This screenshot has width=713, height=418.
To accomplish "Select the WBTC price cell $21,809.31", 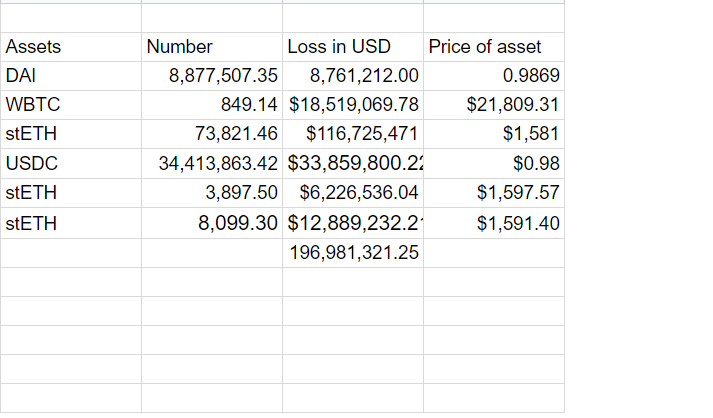I will [x=512, y=105].
